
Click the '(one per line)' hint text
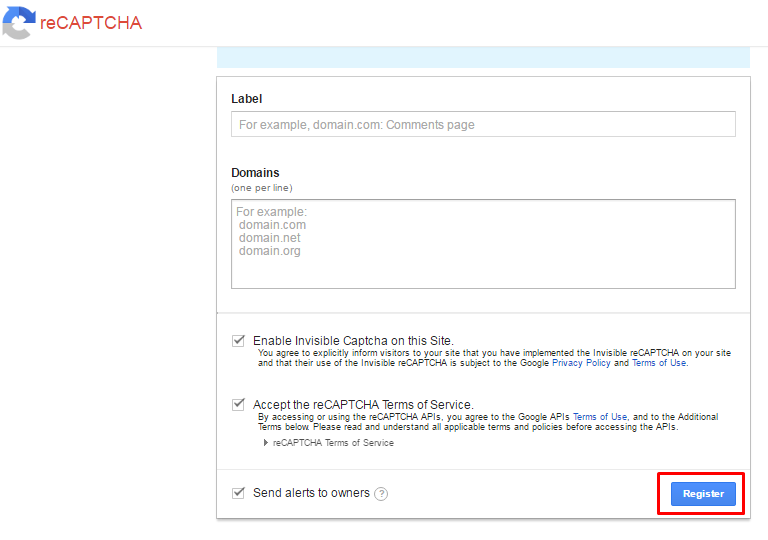tap(262, 188)
